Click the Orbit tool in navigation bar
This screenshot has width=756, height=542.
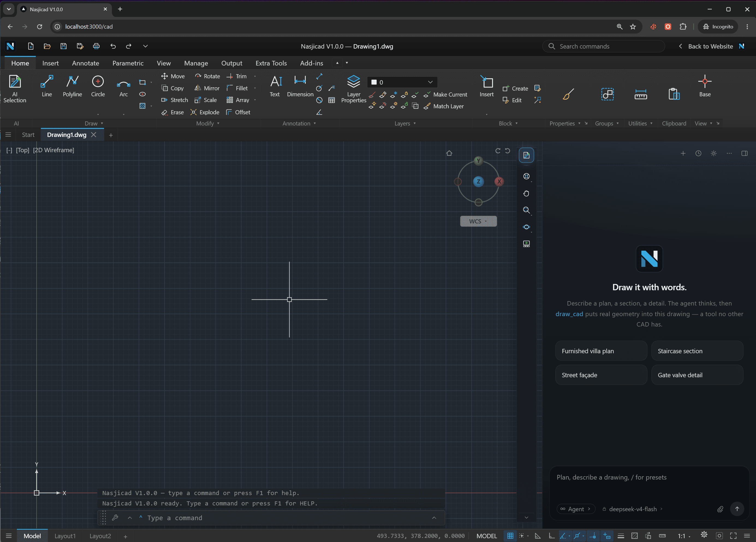click(526, 227)
